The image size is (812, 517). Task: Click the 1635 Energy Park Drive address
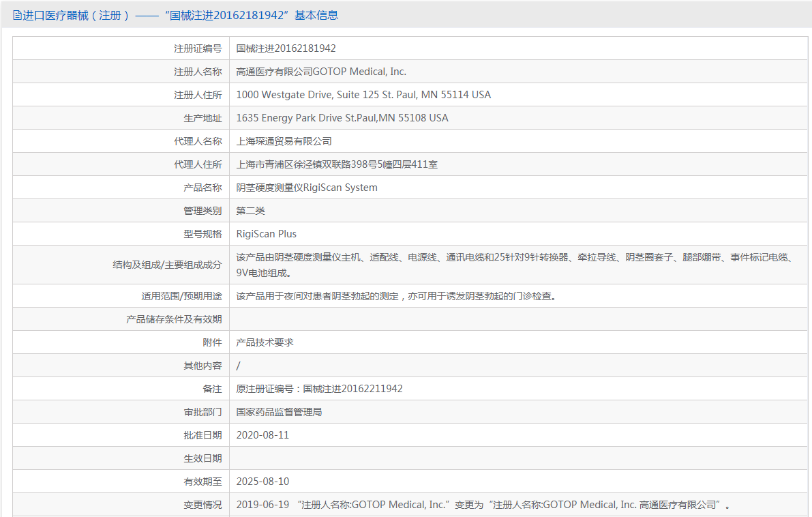pyautogui.click(x=342, y=118)
